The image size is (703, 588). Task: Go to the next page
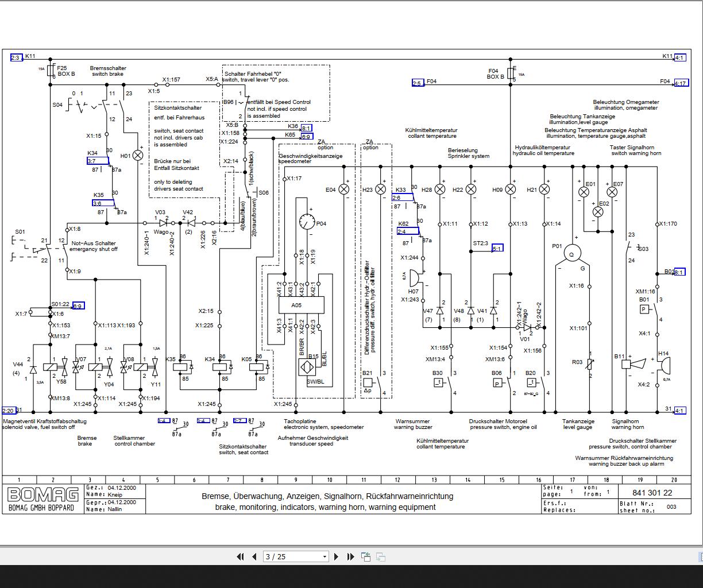[337, 556]
